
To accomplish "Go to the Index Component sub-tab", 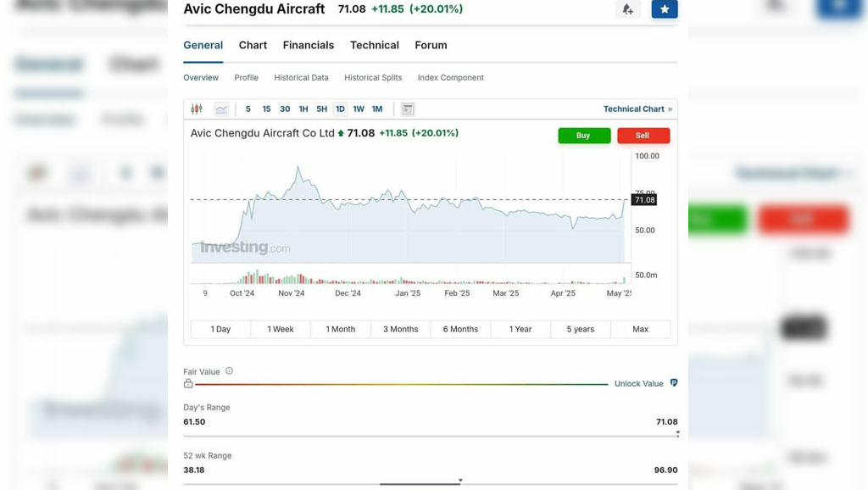I will tap(451, 77).
